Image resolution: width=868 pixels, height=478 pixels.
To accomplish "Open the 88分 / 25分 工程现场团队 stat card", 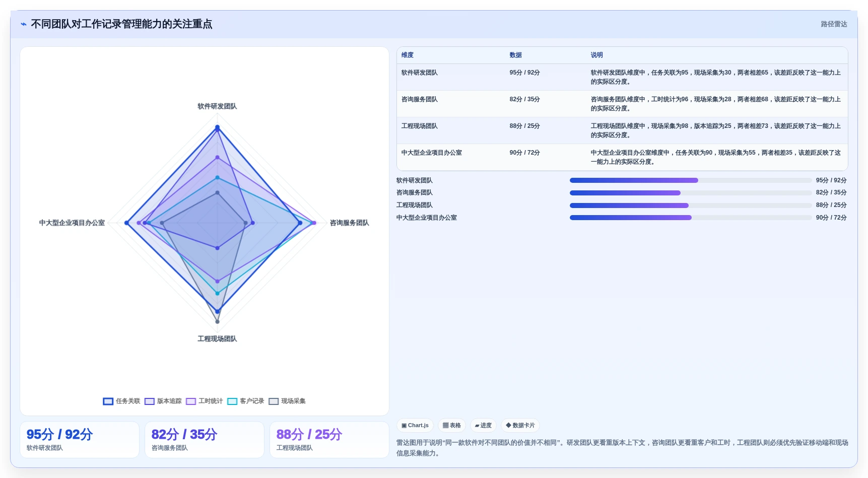I will pyautogui.click(x=329, y=440).
